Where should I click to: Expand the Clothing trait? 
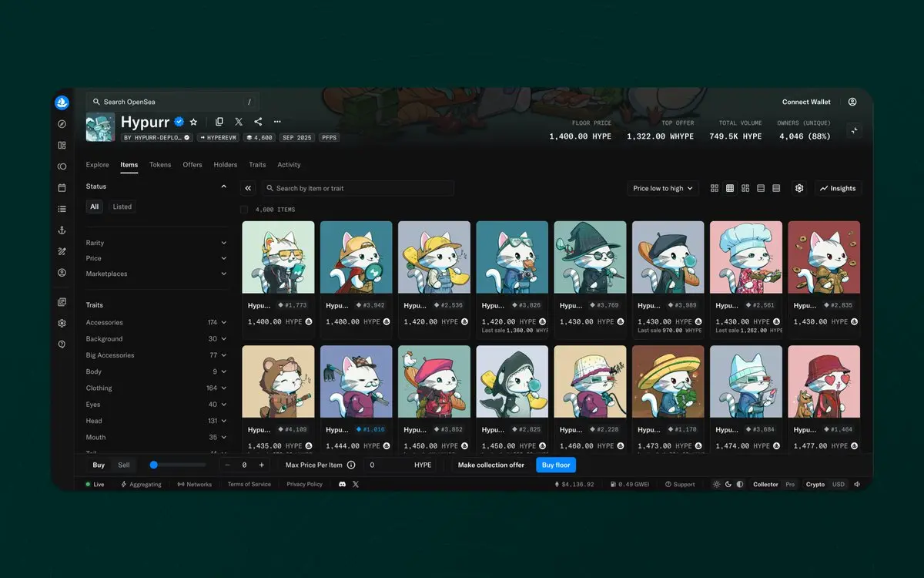point(156,388)
